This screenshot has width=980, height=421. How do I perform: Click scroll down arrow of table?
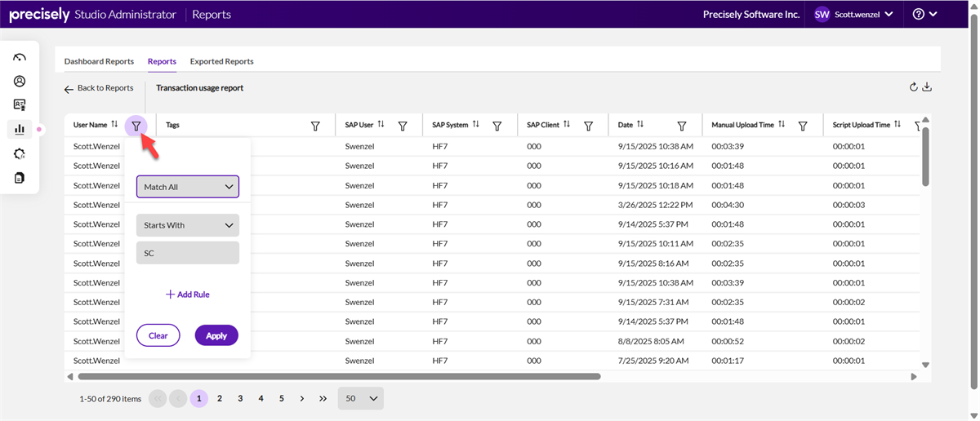tap(925, 365)
